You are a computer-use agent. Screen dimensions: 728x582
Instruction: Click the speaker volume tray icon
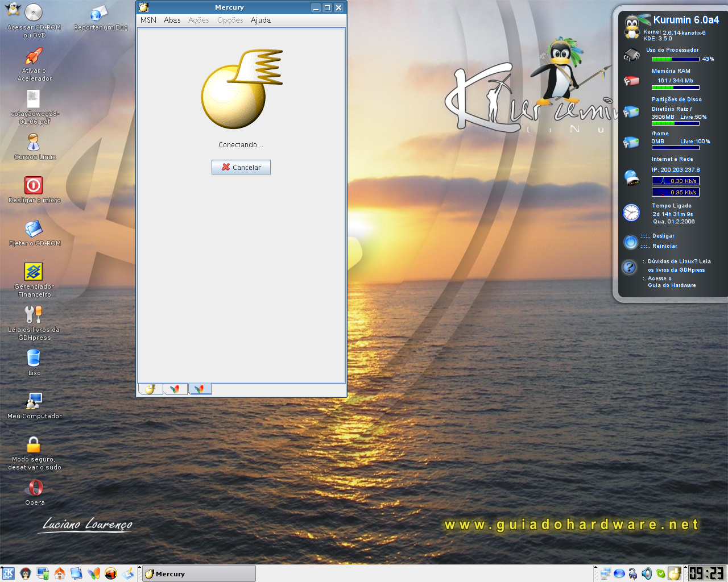[x=647, y=573]
